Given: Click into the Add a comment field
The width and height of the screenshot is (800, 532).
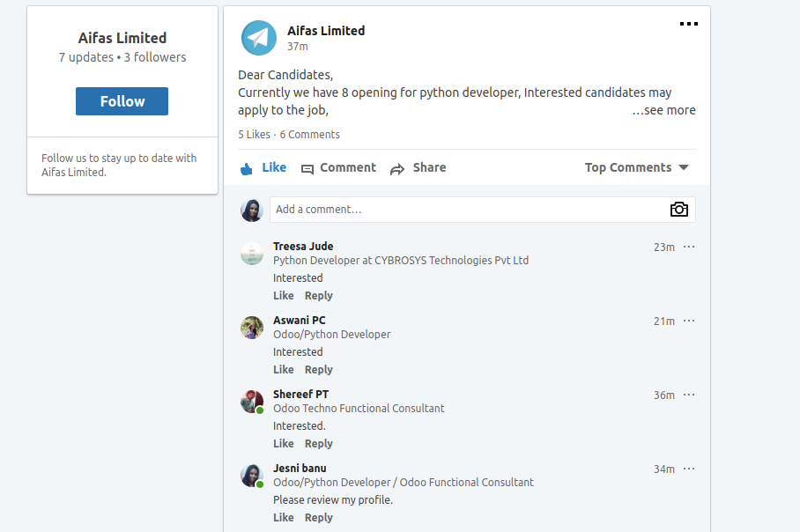Looking at the screenshot, I should pyautogui.click(x=467, y=210).
